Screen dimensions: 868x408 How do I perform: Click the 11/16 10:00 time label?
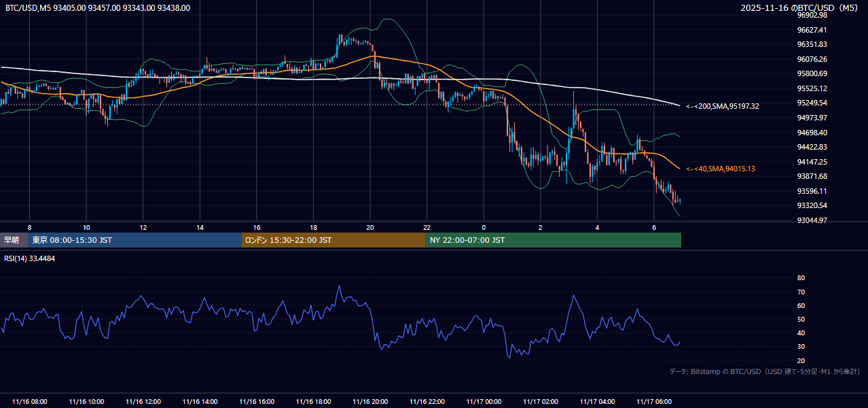coord(86,402)
